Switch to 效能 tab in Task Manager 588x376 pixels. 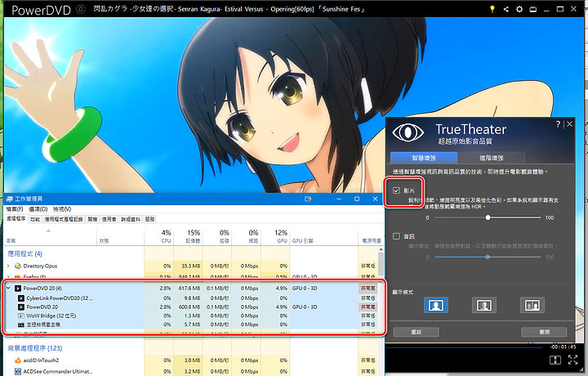click(x=35, y=219)
